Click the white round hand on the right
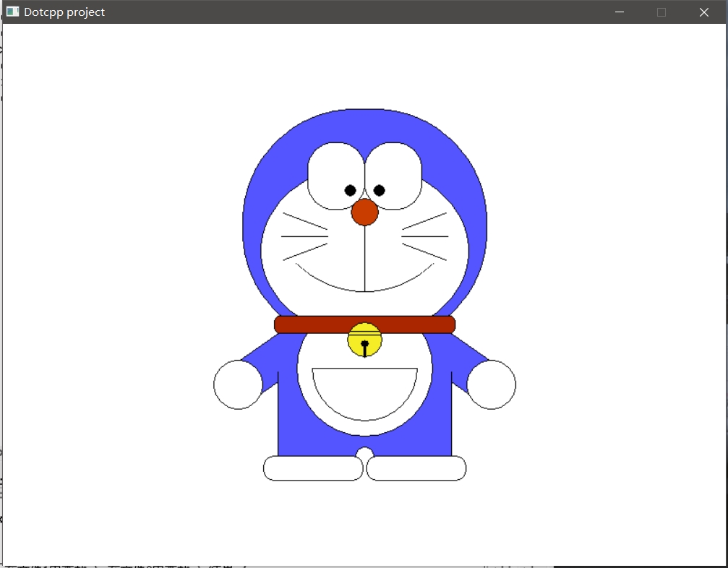This screenshot has width=728, height=568. point(492,384)
